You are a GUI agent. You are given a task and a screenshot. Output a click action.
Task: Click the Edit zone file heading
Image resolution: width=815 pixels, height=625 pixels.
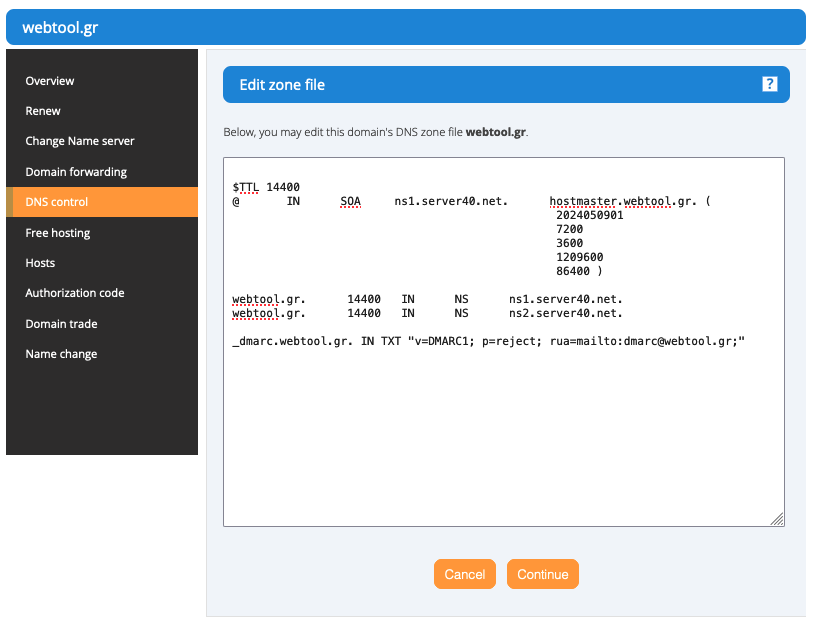282,85
